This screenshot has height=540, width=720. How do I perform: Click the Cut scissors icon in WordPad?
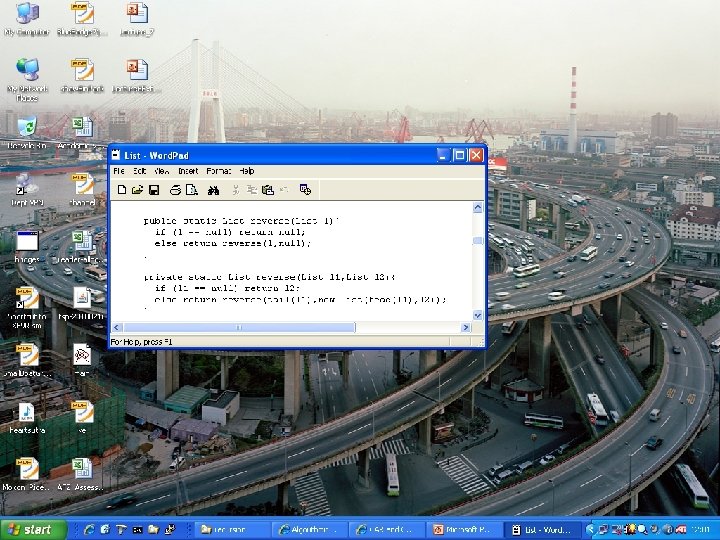click(236, 190)
